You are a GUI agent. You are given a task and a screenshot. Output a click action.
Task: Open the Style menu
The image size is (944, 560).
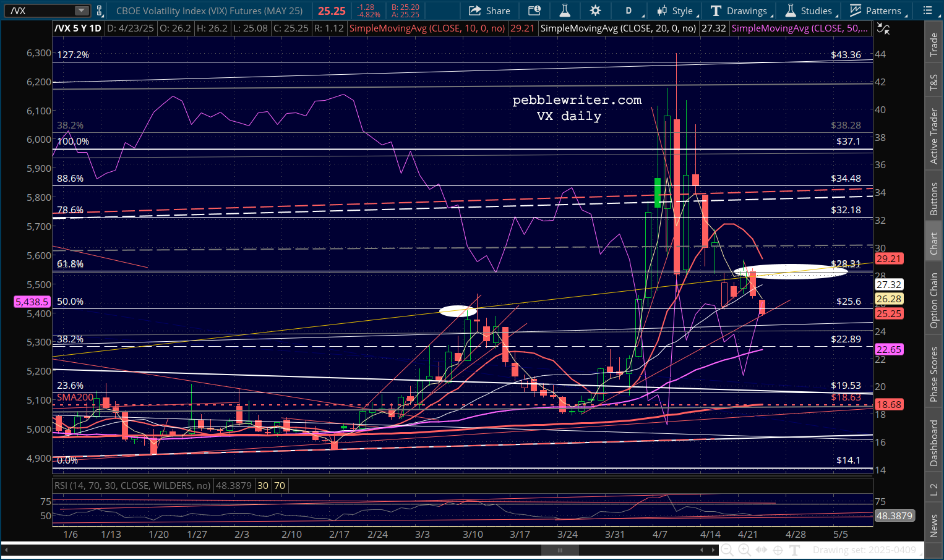pos(676,11)
